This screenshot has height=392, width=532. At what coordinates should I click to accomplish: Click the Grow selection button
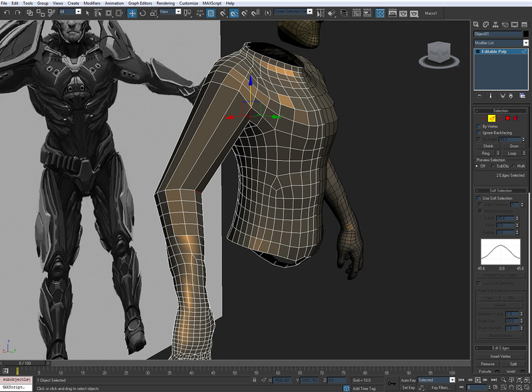(513, 146)
